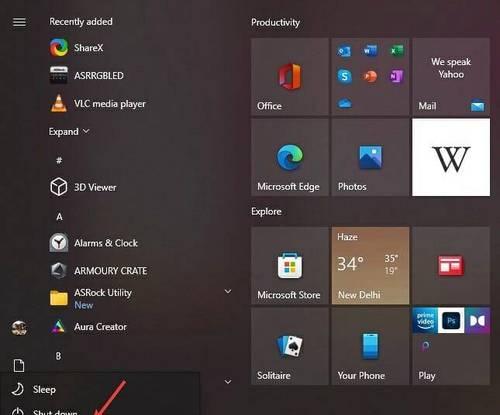Expand ASRock Utility folder chevron

coord(228,291)
